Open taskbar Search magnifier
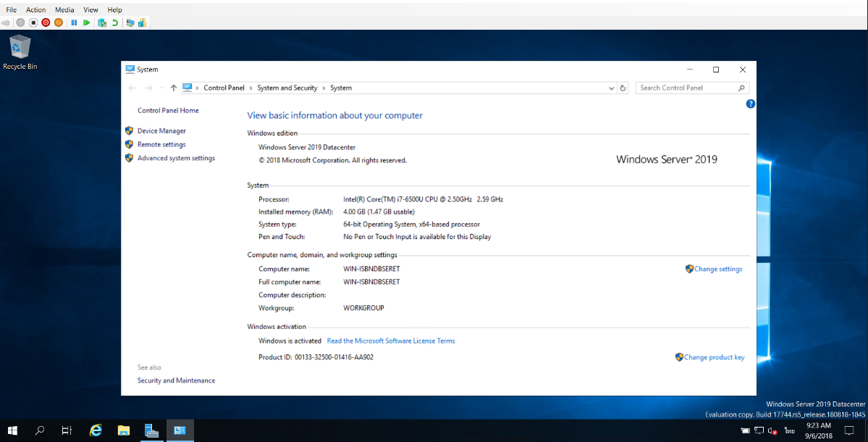 point(40,430)
